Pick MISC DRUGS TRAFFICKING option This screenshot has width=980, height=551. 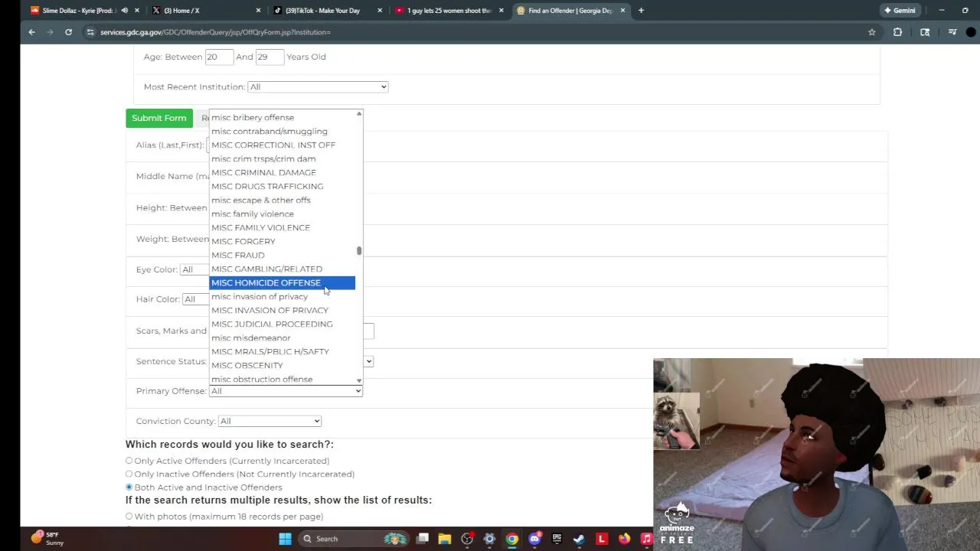282,187
